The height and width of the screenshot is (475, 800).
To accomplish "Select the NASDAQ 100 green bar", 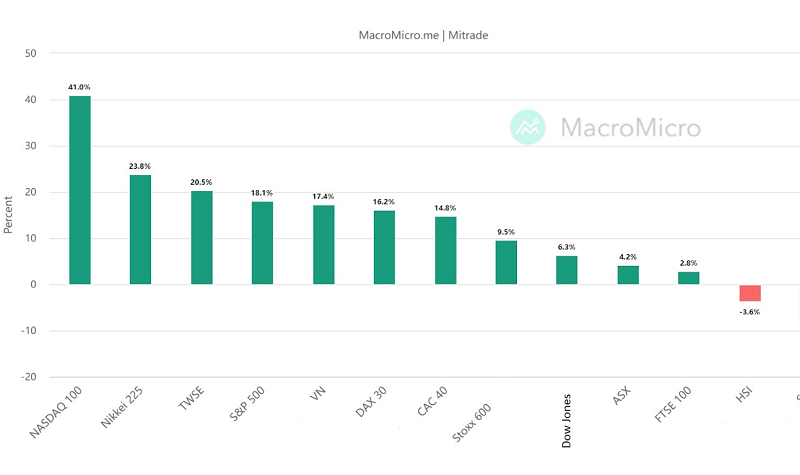I will pyautogui.click(x=80, y=190).
